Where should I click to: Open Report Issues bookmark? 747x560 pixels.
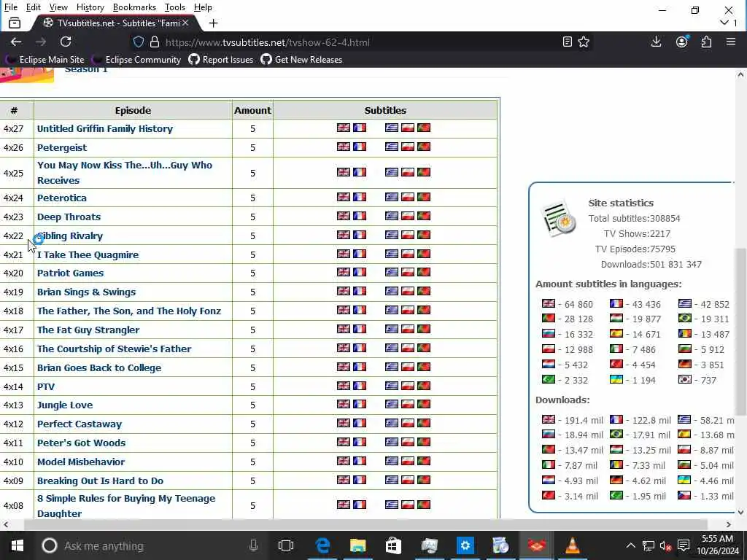(x=221, y=60)
